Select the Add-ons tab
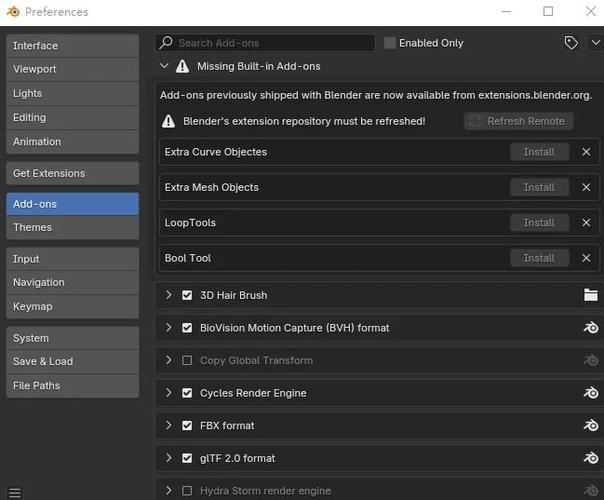The height and width of the screenshot is (500, 604). coord(72,204)
